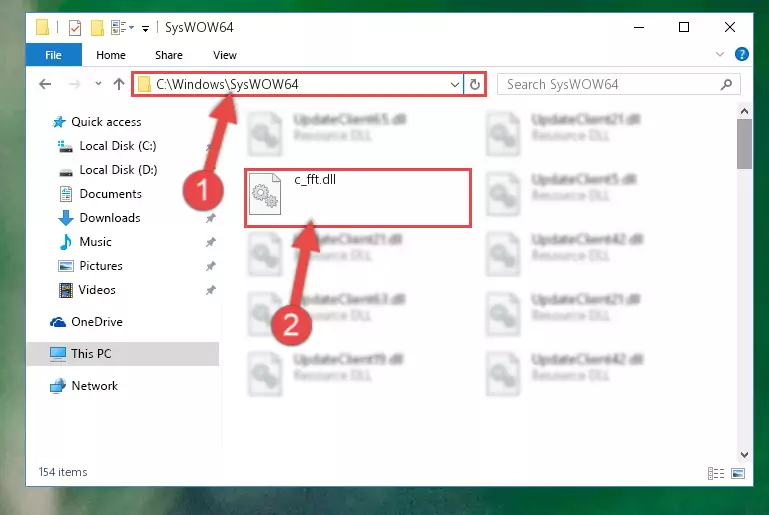Open Local Disk (D:) in sidebar
Image resolution: width=769 pixels, height=515 pixels.
point(118,170)
